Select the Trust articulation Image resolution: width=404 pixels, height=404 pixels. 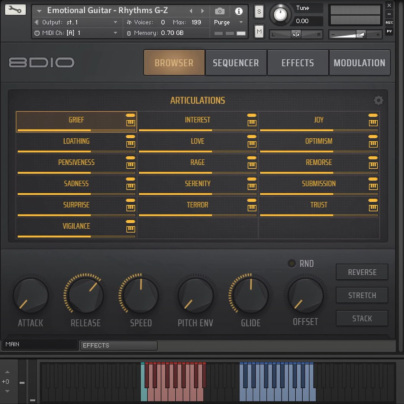[x=319, y=206]
